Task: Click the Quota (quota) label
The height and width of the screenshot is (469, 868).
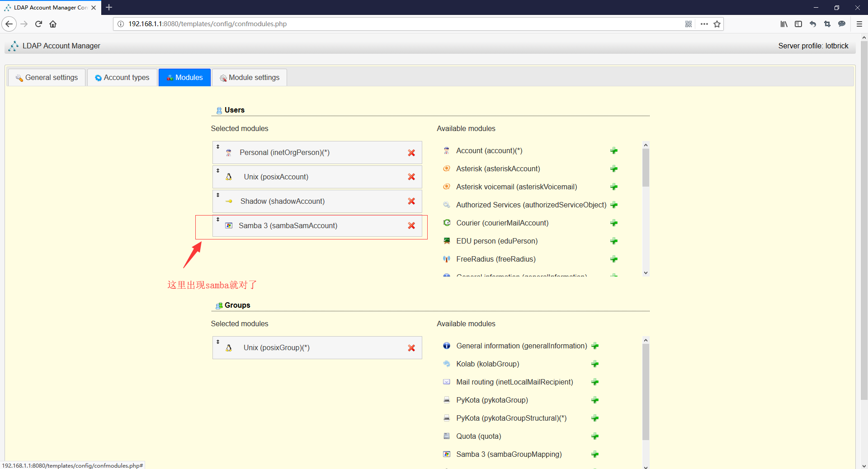Action: click(x=479, y=436)
